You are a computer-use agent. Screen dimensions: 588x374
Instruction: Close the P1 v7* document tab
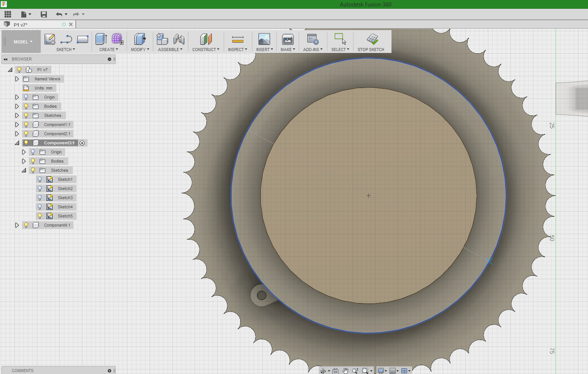click(x=71, y=24)
